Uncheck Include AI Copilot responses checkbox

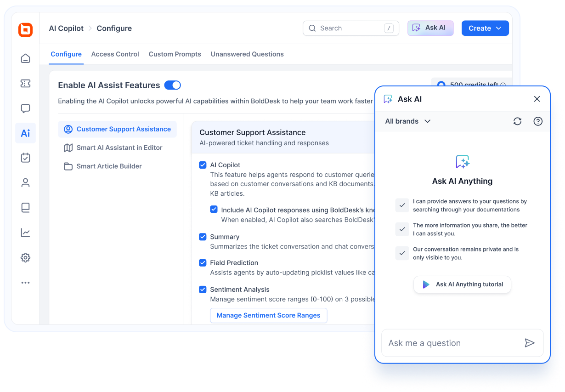214,209
